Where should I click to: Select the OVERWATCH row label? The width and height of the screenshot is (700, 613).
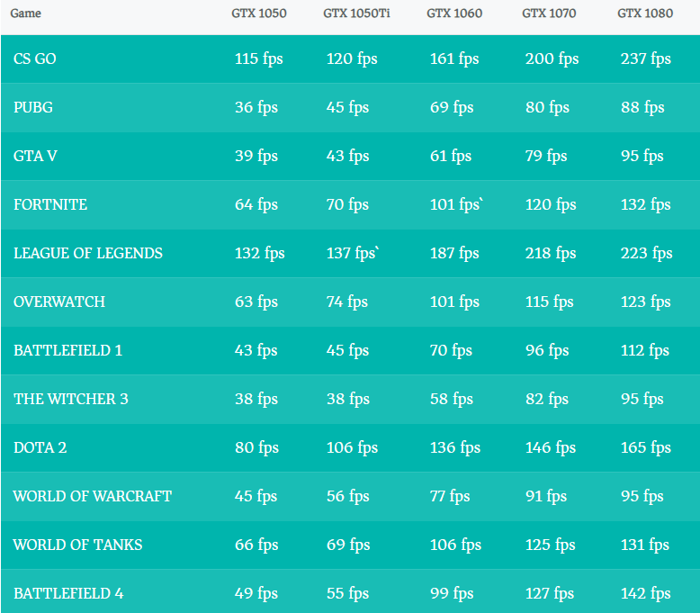pyautogui.click(x=59, y=302)
